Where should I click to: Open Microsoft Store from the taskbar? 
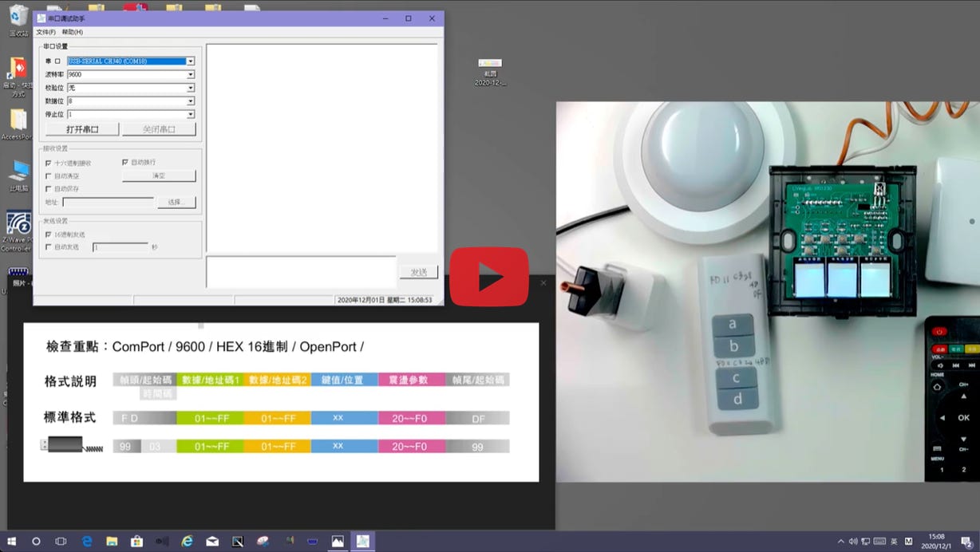pos(136,541)
